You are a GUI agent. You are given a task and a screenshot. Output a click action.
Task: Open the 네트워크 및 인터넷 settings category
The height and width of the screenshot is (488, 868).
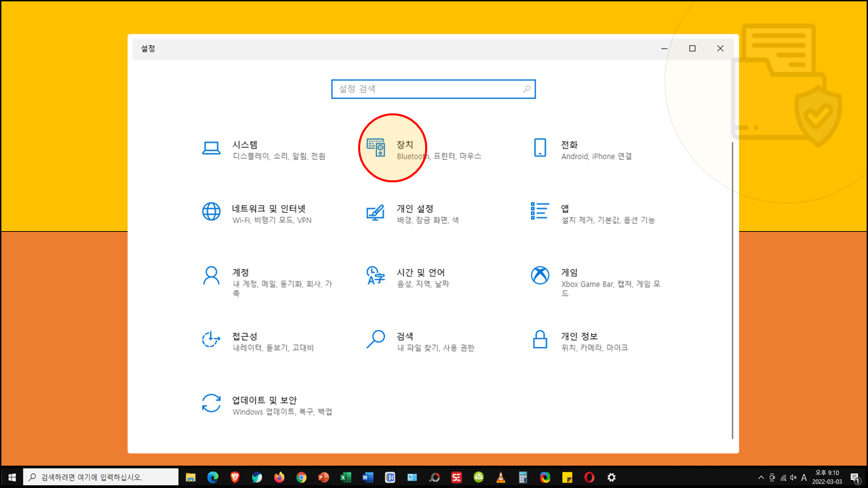point(258,213)
